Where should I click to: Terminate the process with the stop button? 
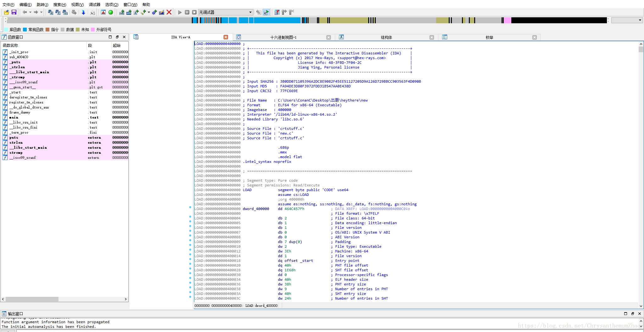click(194, 12)
